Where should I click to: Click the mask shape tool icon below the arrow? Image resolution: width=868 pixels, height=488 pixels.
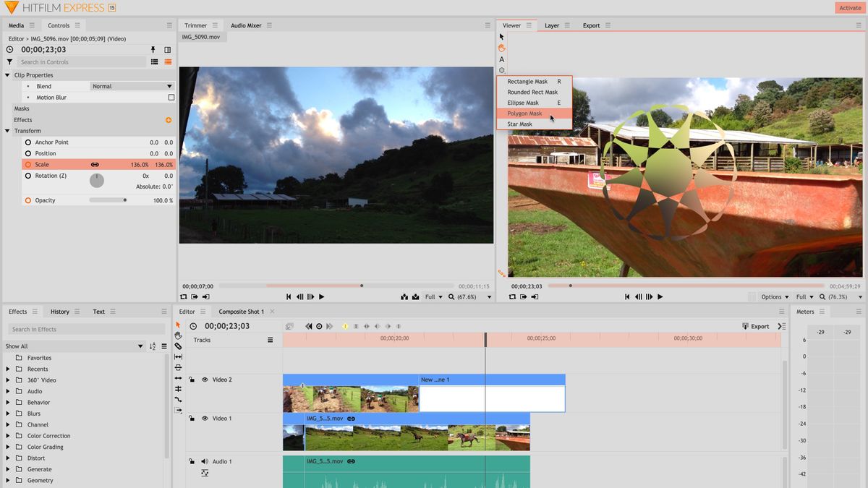(501, 70)
